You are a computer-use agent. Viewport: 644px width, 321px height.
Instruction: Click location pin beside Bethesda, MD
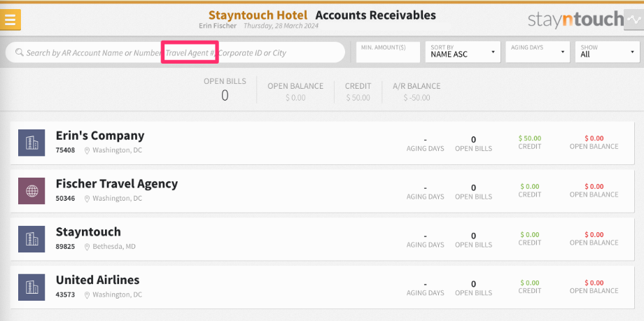coord(87,247)
